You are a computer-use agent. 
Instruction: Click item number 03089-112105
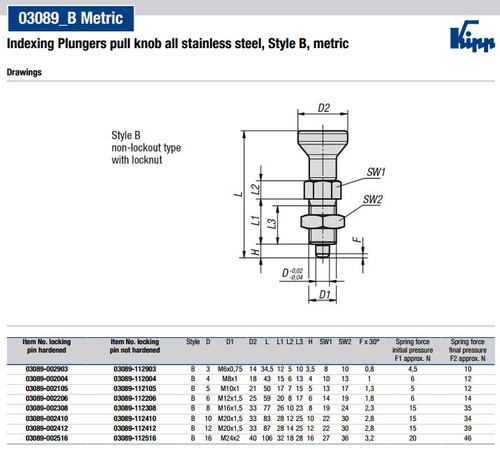[x=135, y=389]
